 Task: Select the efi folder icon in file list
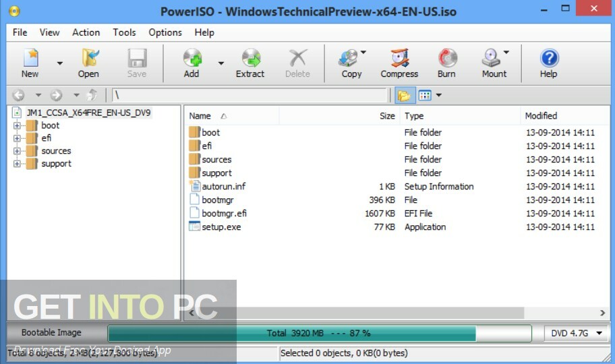pos(194,146)
